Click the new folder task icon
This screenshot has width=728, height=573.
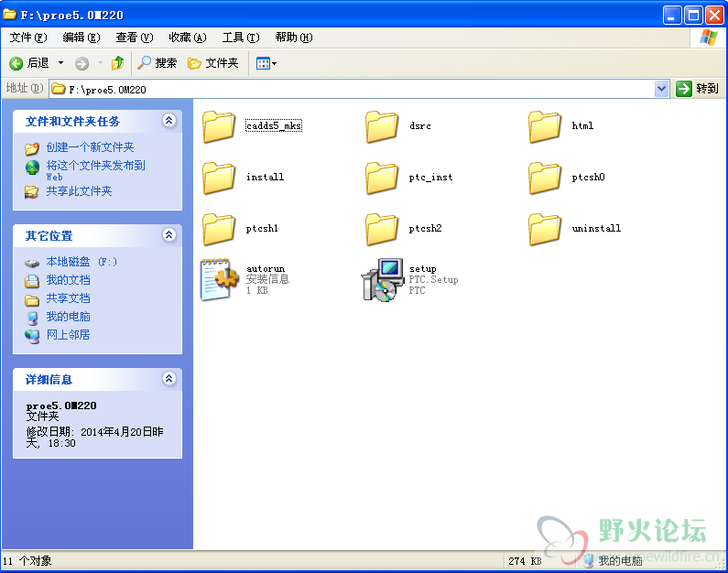32,148
